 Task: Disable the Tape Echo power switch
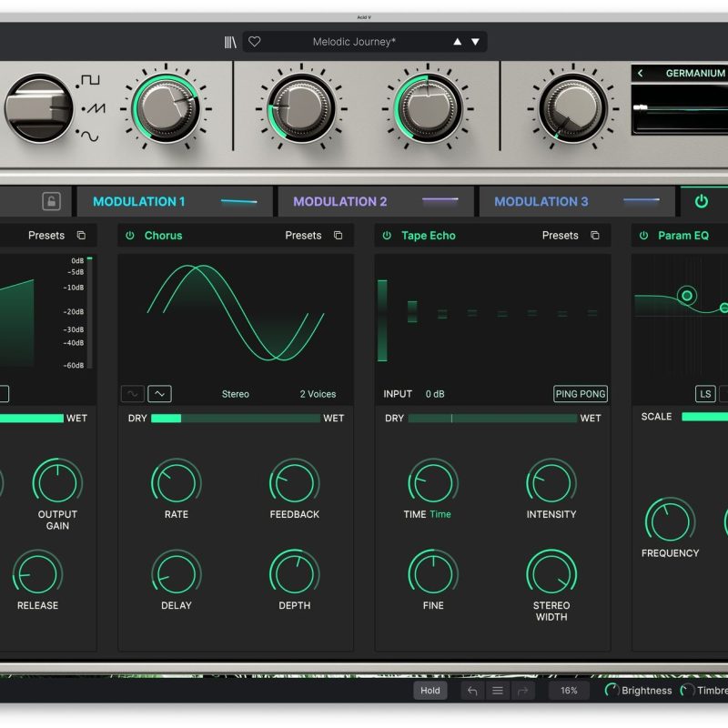coord(387,236)
